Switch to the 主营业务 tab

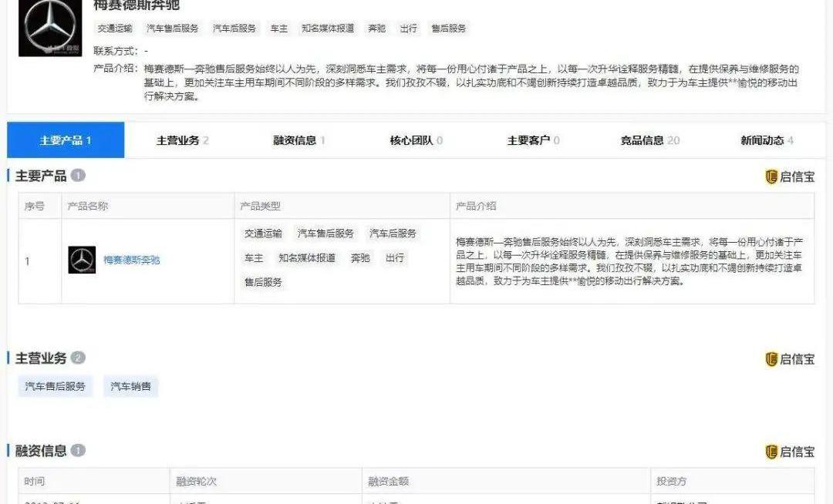click(182, 140)
